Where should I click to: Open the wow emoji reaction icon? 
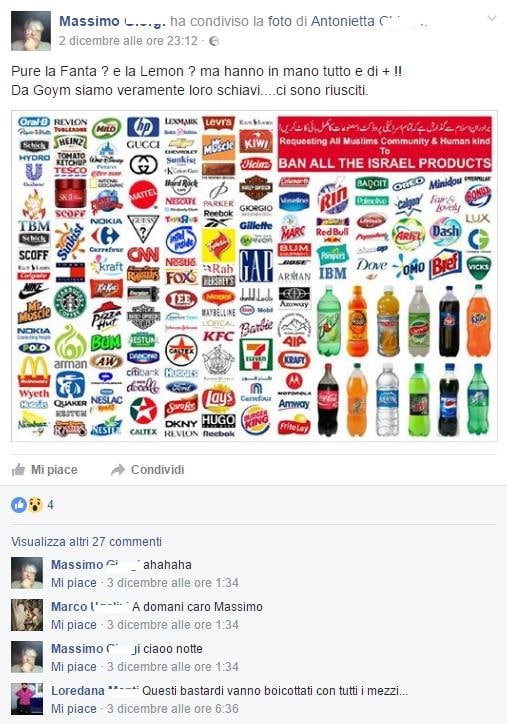pyautogui.click(x=35, y=505)
